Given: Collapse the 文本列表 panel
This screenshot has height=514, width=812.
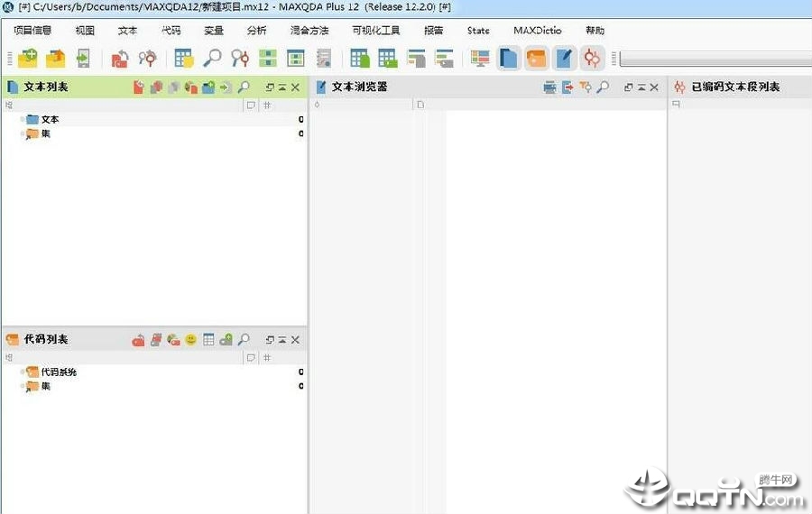Looking at the screenshot, I should click(282, 87).
